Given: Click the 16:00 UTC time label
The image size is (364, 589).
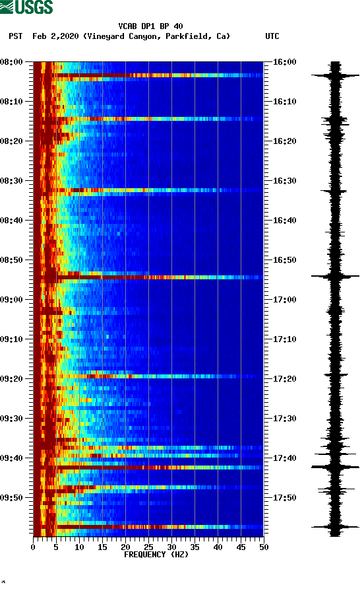Looking at the screenshot, I should click(x=284, y=62).
